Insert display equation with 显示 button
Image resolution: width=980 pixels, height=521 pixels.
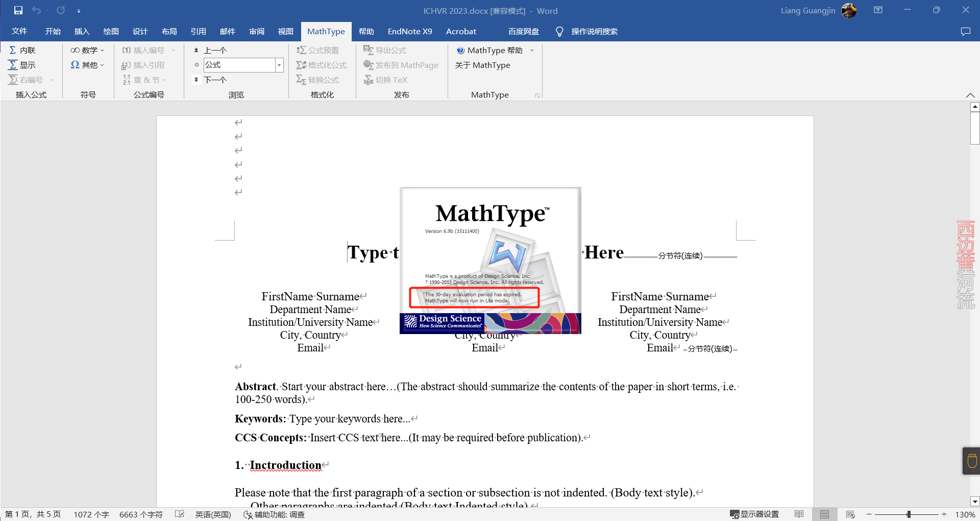(x=22, y=65)
